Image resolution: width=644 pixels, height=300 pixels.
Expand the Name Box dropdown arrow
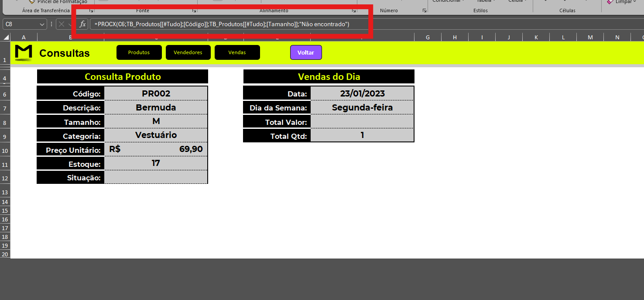pos(42,24)
